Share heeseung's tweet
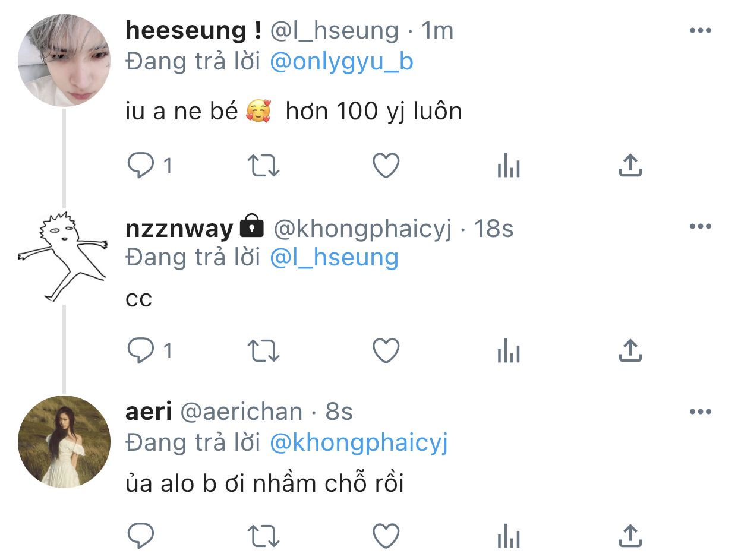Image resolution: width=738 pixels, height=560 pixels. [630, 166]
